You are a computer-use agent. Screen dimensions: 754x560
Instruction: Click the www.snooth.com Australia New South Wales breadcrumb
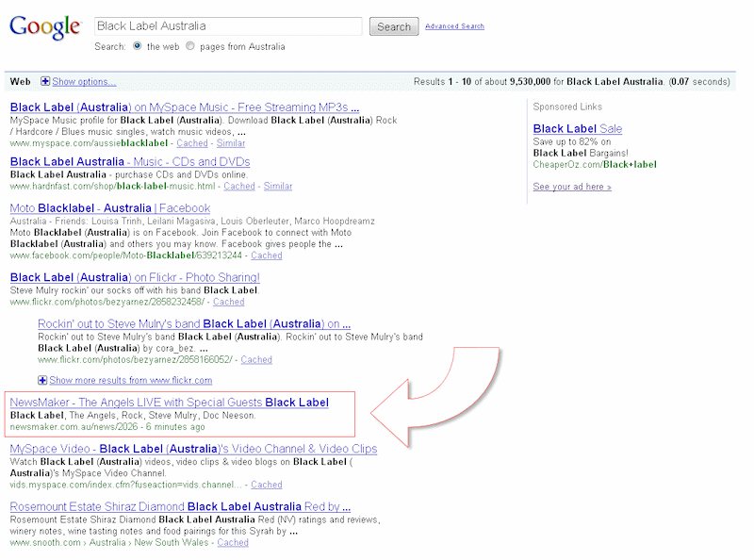109,542
